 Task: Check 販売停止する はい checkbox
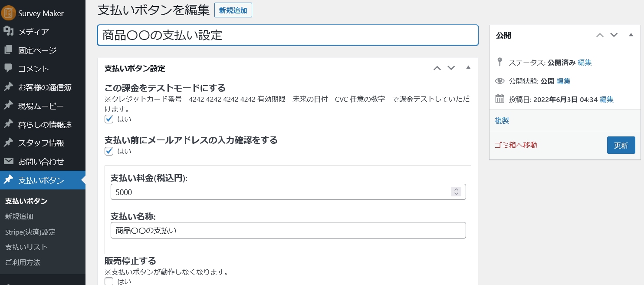tap(109, 281)
